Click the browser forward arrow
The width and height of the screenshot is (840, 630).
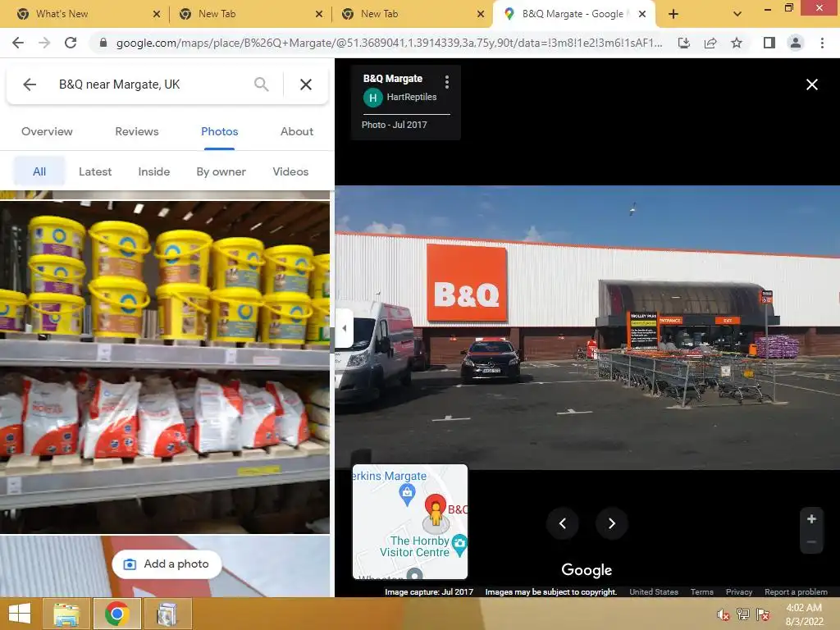click(x=44, y=43)
